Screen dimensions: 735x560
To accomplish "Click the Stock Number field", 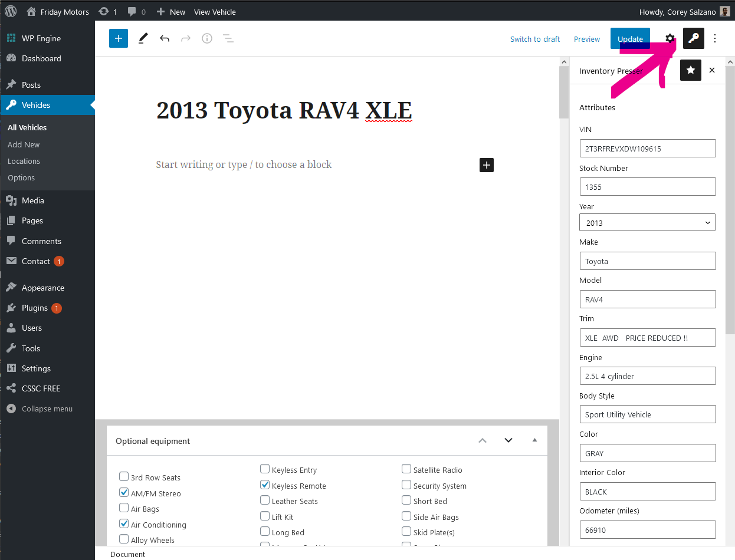I will (x=648, y=187).
